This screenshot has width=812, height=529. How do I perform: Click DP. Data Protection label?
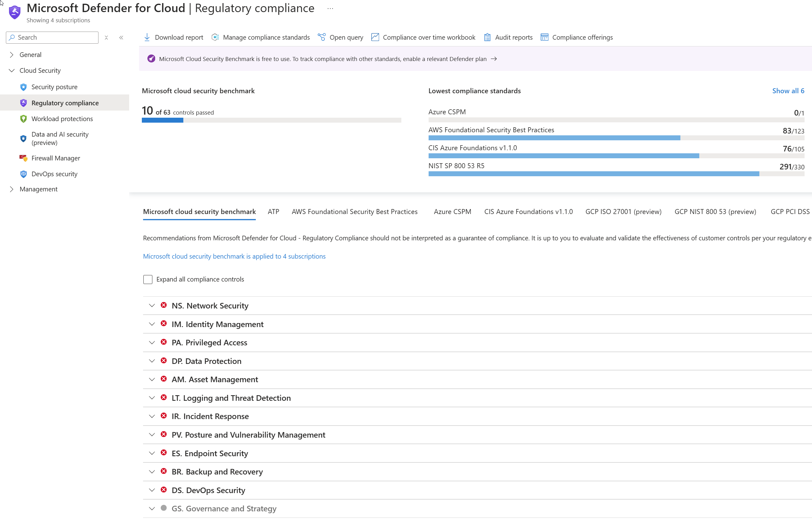[207, 361]
